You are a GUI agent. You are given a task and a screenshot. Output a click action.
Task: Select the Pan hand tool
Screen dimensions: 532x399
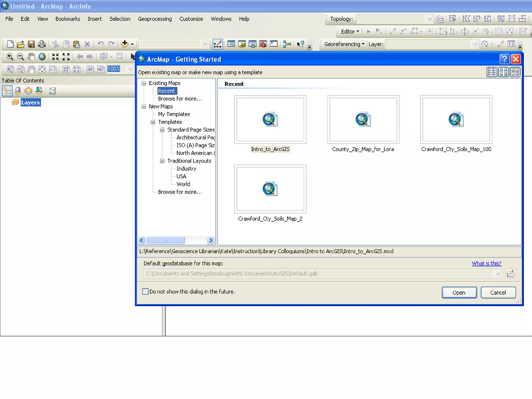[x=31, y=56]
